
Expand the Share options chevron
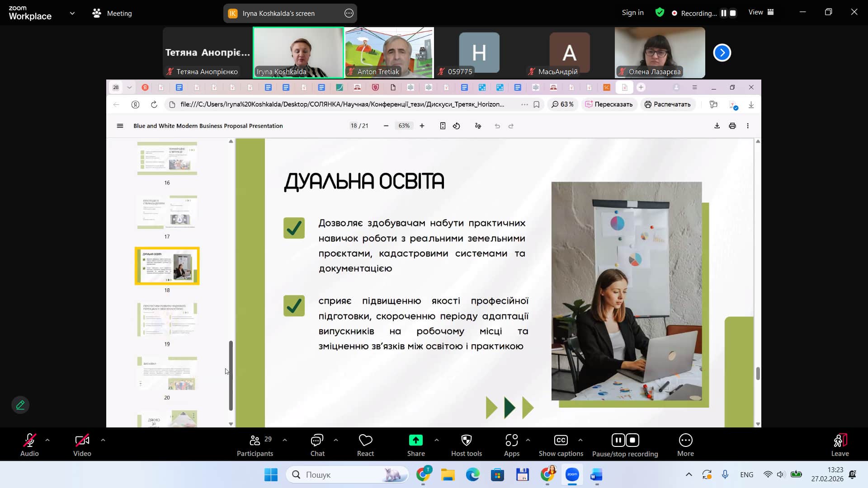(x=436, y=440)
